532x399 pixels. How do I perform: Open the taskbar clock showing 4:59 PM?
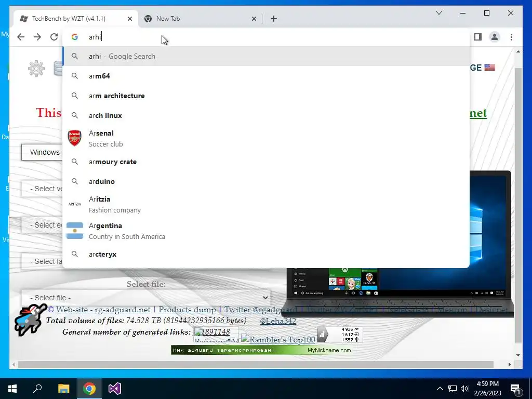(487, 389)
